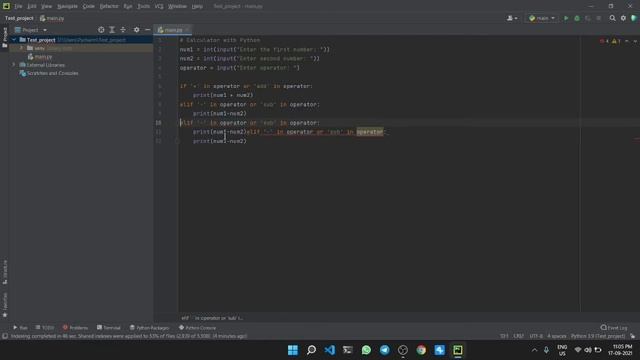Expand all items in the Project panel
The image size is (640, 360).
coord(112,30)
